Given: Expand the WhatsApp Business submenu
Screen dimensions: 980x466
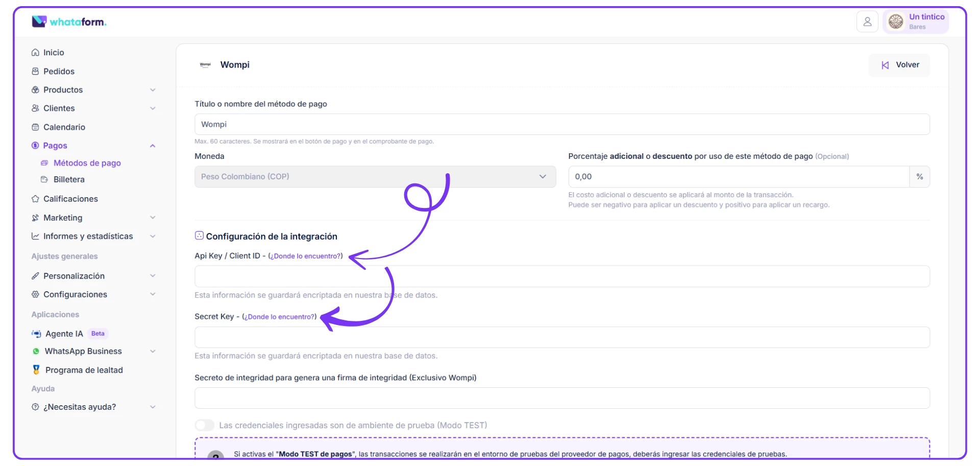Looking at the screenshot, I should [153, 352].
